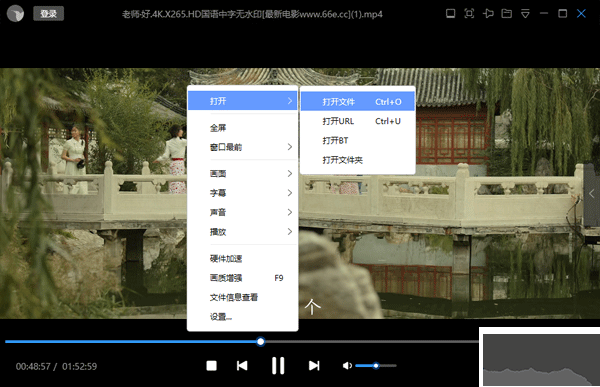600x387 pixels.
Task: Choose 打开文件夹 in the submenu
Action: click(358, 160)
